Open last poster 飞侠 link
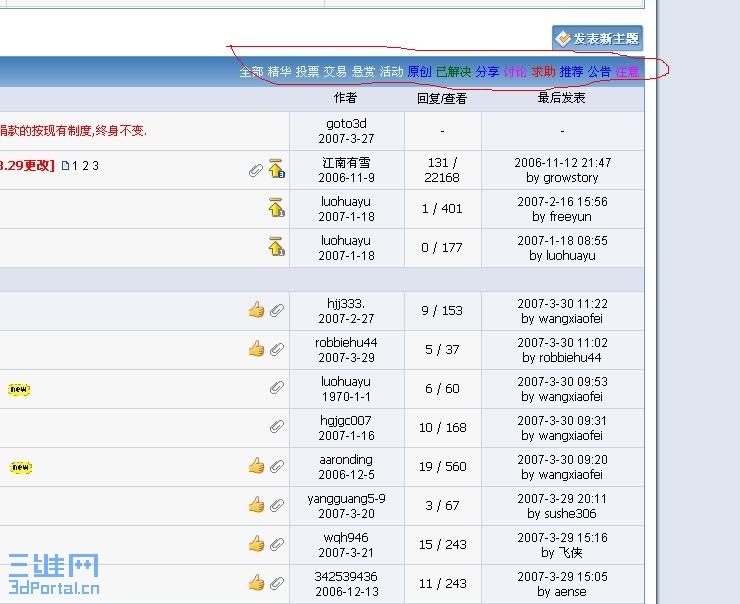The width and height of the screenshot is (740, 604). pyautogui.click(x=570, y=553)
